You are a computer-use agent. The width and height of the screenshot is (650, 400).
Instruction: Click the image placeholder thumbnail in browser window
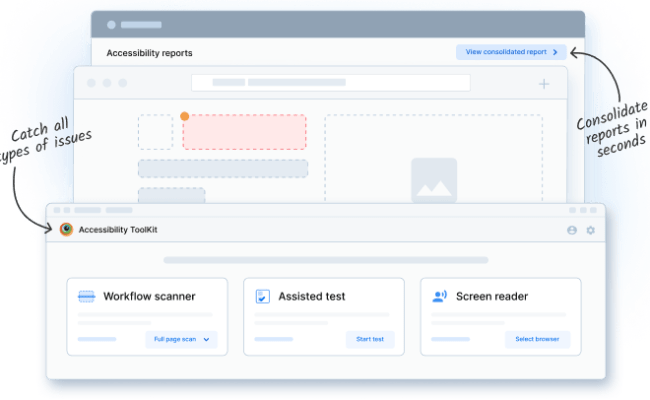pos(434,180)
